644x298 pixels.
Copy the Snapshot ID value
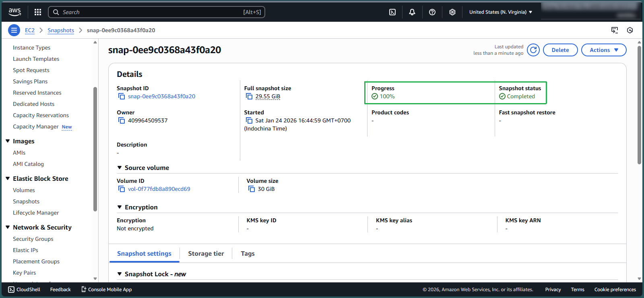point(122,96)
